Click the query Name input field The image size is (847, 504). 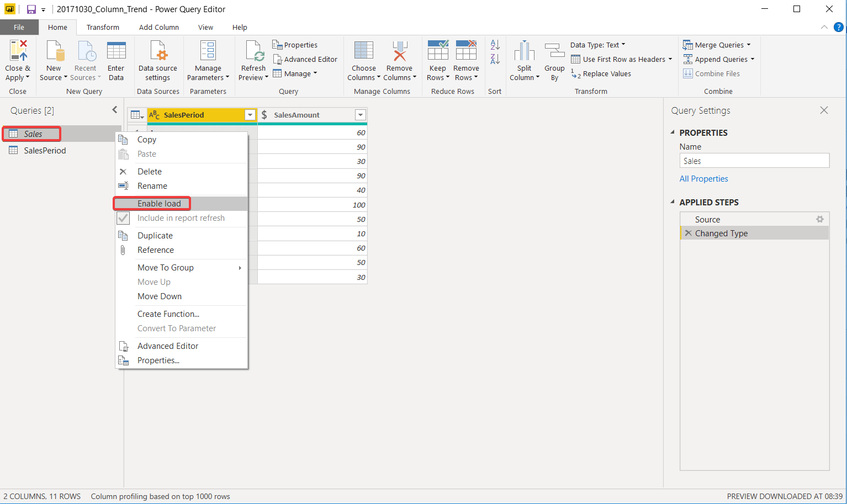coord(754,161)
